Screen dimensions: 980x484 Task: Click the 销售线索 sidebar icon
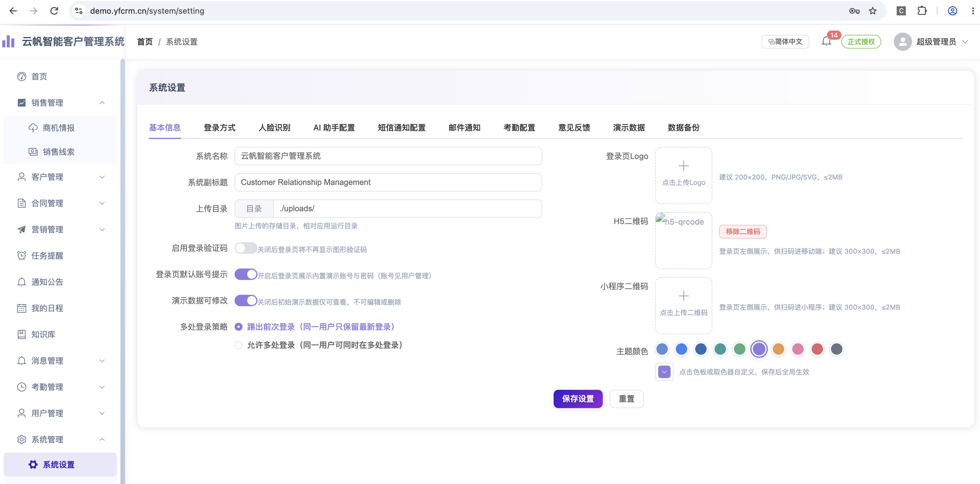pyautogui.click(x=33, y=152)
